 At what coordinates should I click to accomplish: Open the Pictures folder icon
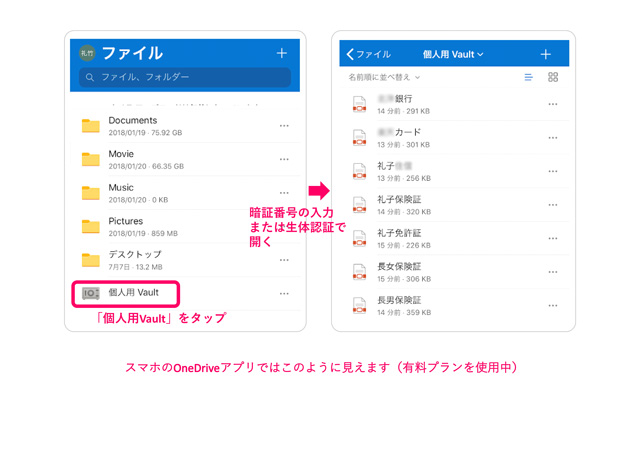pos(91,226)
